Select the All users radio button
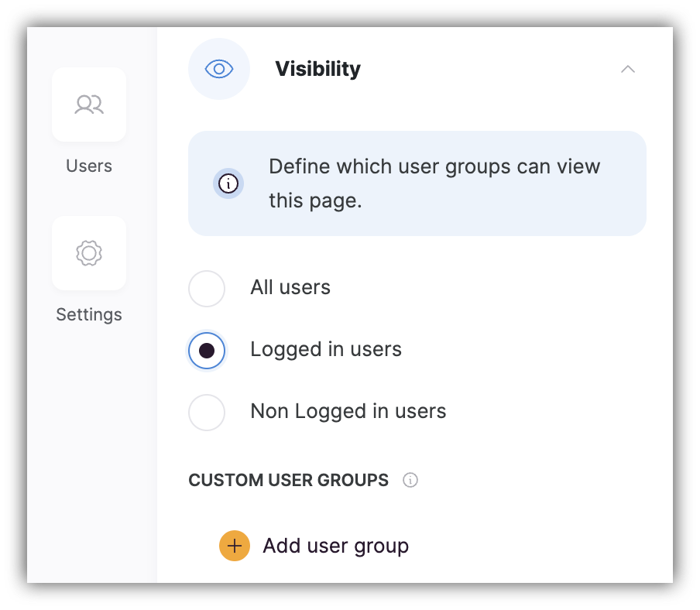 206,288
